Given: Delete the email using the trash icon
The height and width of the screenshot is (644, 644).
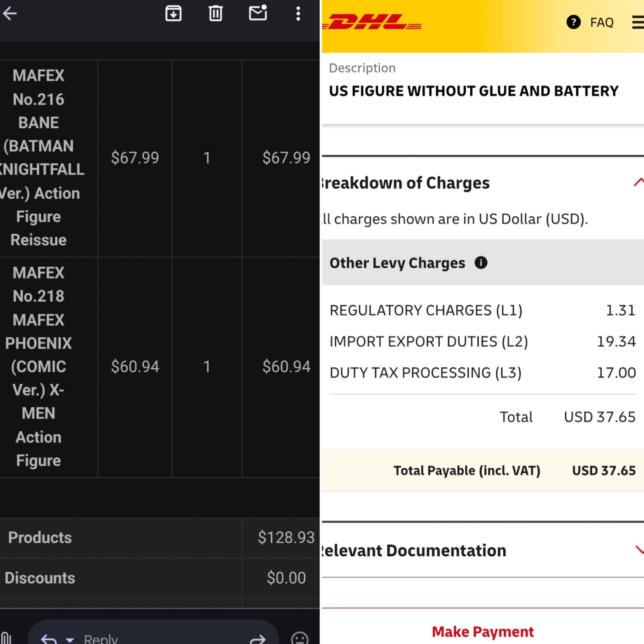Looking at the screenshot, I should click(x=215, y=13).
